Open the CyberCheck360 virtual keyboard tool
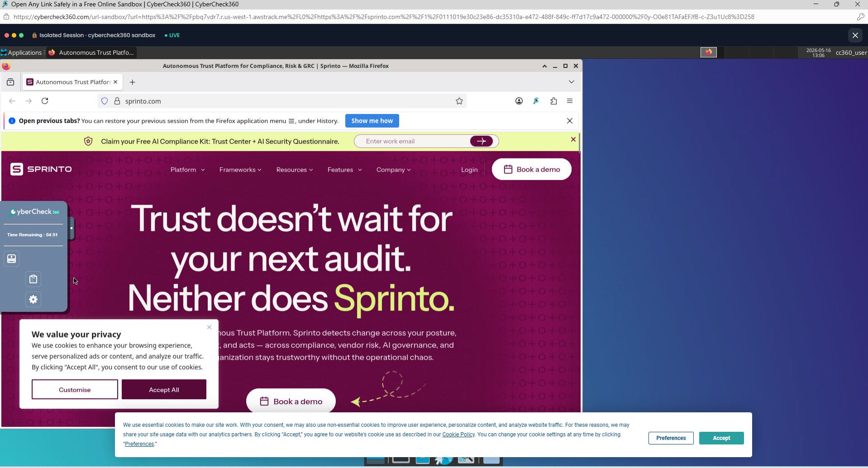Image resolution: width=868 pixels, height=468 pixels. [x=12, y=259]
